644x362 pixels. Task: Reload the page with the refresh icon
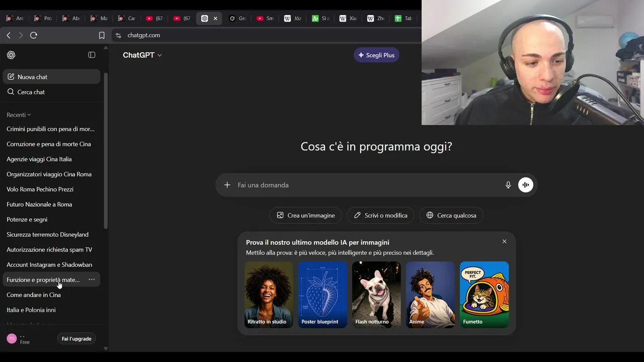(34, 35)
